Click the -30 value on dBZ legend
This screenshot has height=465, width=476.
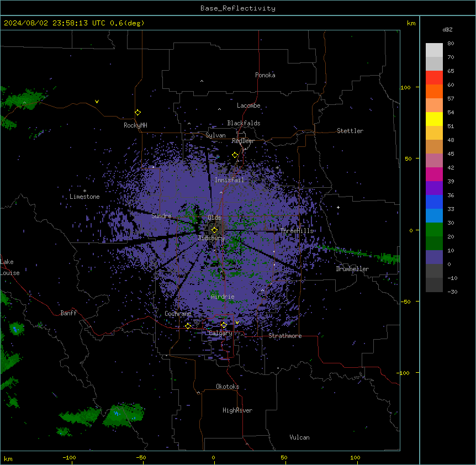[x=452, y=292]
